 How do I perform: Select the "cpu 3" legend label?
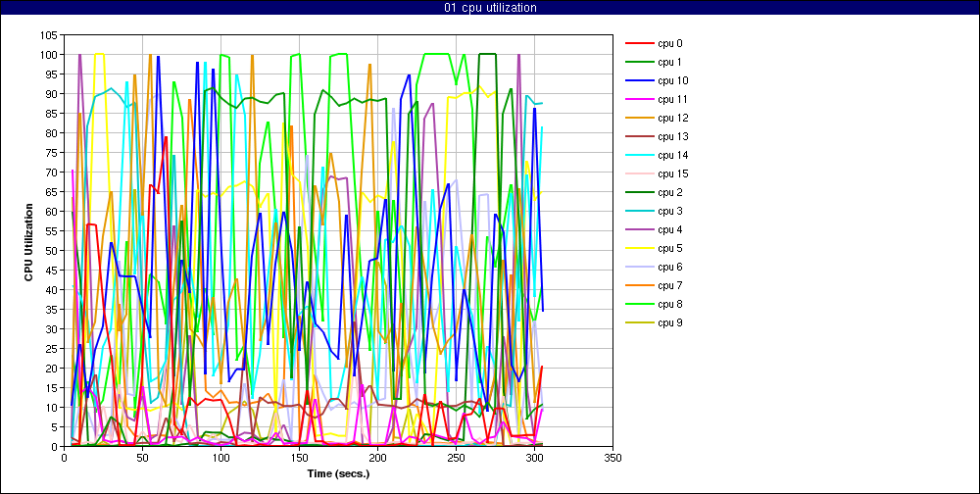tap(669, 211)
